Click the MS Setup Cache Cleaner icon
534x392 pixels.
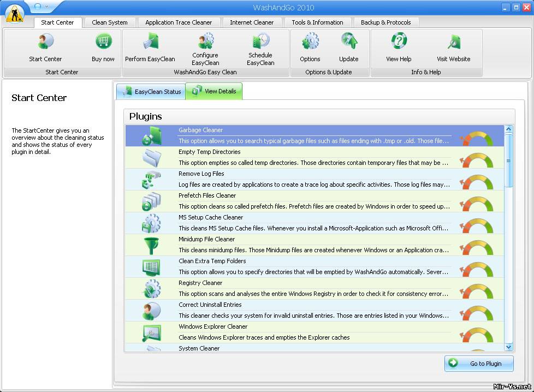[152, 223]
